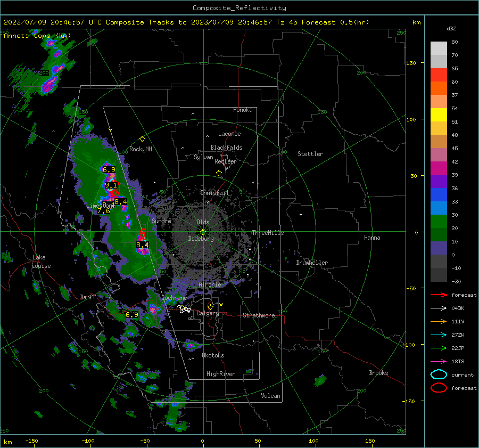Image resolution: width=479 pixels, height=448 pixels.
Task: Select the green 22JP track arrow
Action: click(439, 348)
